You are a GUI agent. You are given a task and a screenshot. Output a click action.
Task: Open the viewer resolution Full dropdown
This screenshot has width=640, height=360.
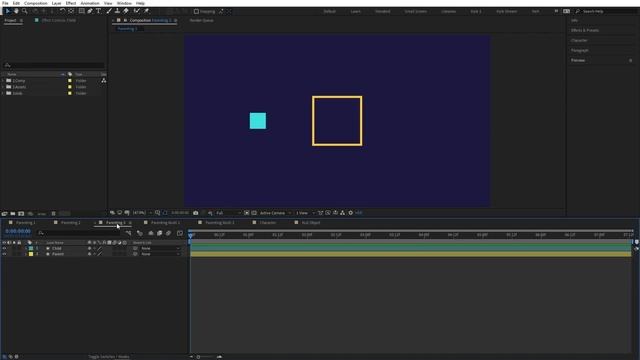coord(228,213)
